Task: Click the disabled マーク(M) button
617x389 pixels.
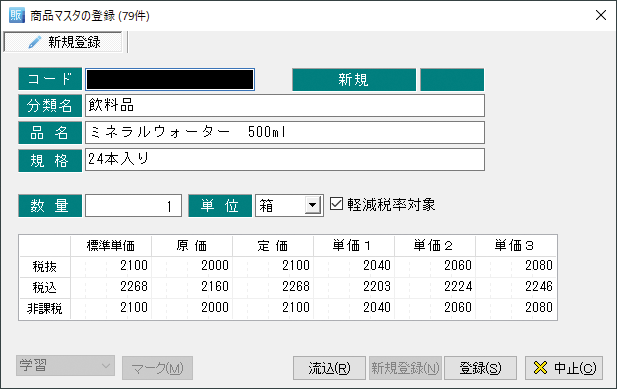Action: click(157, 368)
